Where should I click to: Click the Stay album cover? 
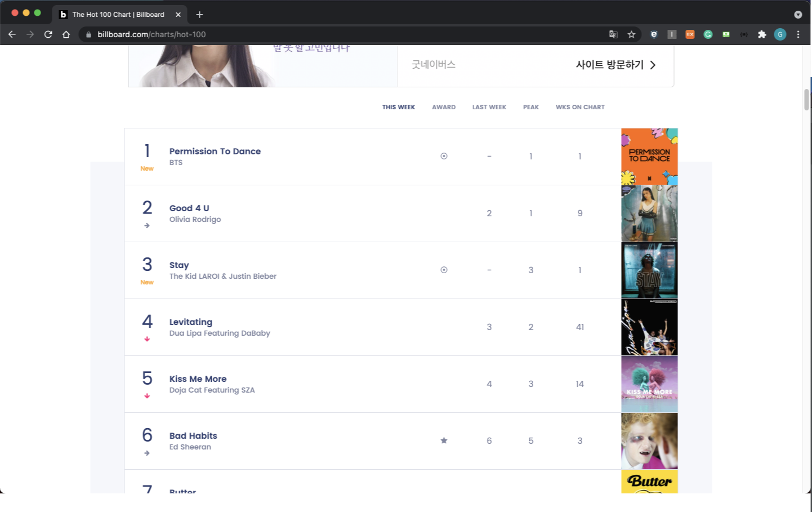[x=649, y=270]
